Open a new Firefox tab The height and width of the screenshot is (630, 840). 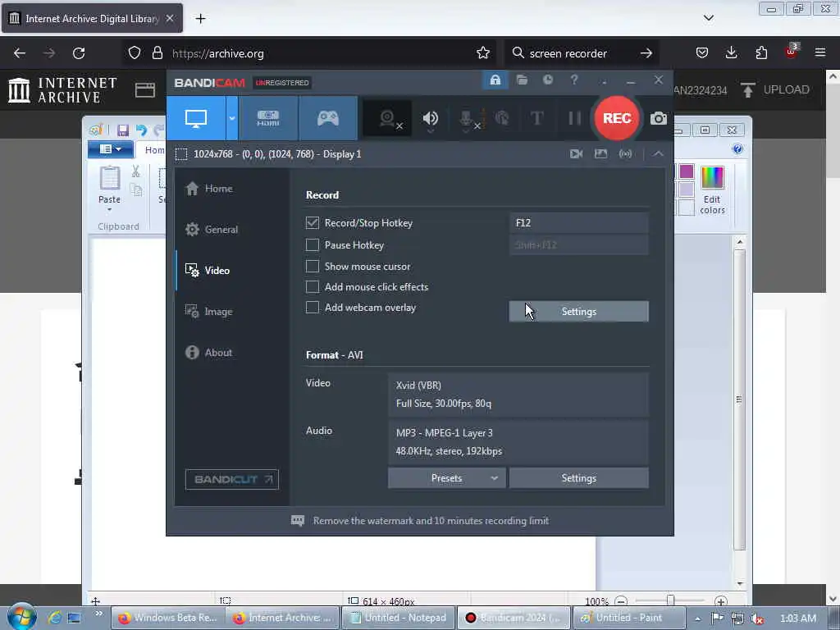(200, 19)
